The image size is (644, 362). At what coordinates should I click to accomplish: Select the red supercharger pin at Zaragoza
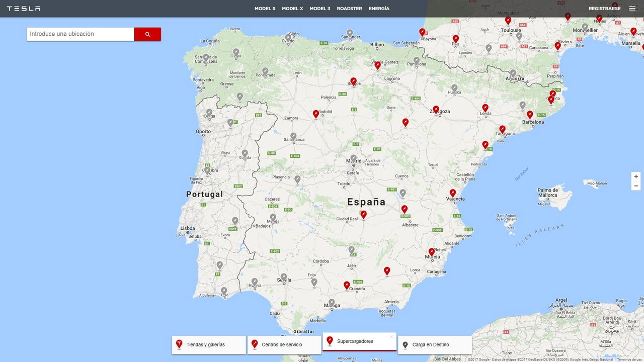(x=436, y=110)
